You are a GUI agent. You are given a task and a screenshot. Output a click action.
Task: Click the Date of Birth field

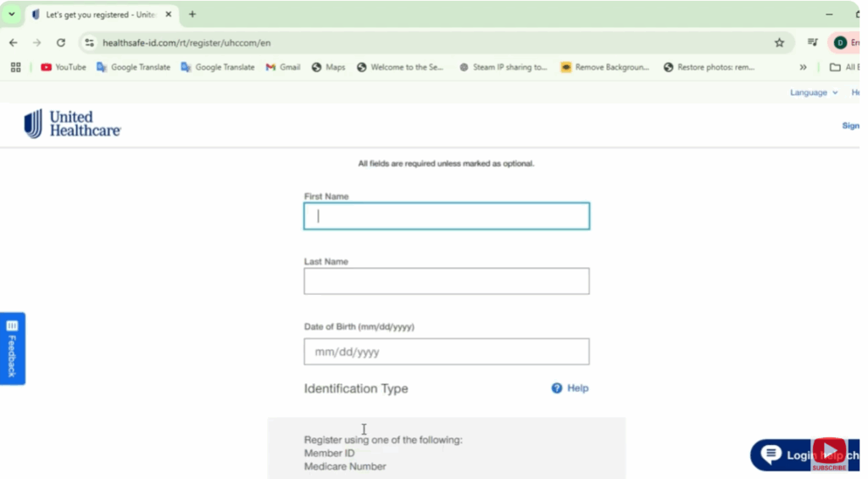click(447, 352)
